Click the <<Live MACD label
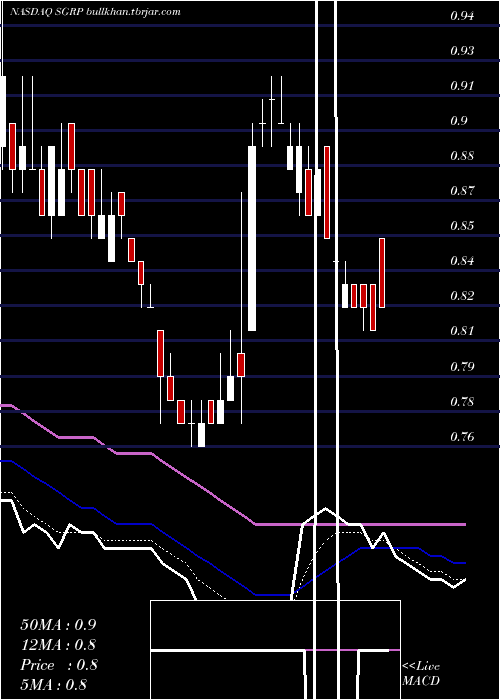 coord(421,673)
